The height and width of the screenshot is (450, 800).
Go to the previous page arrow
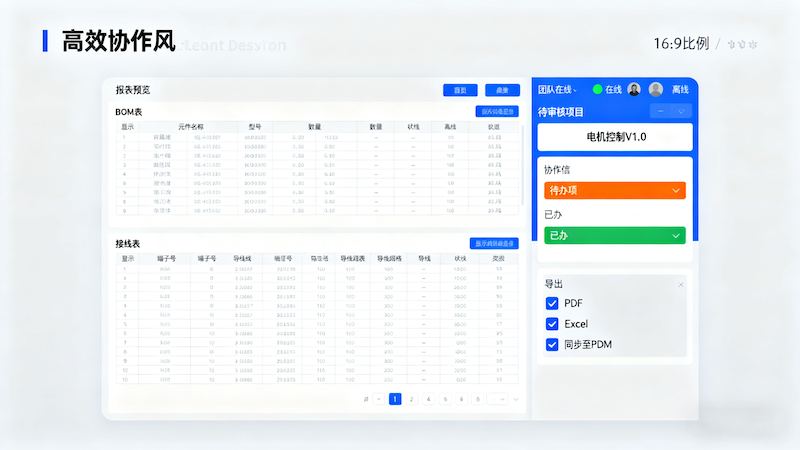coord(378,399)
